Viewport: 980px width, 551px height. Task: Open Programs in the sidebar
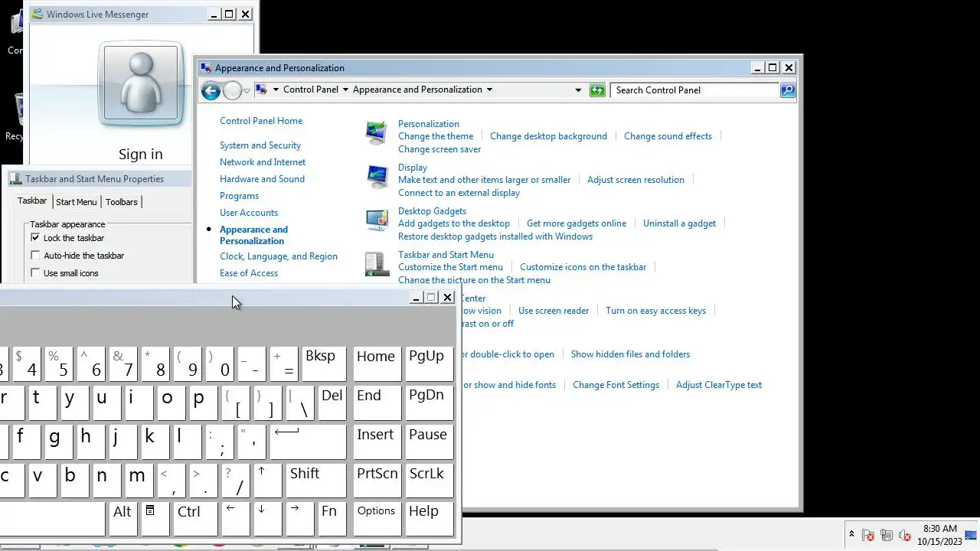239,196
